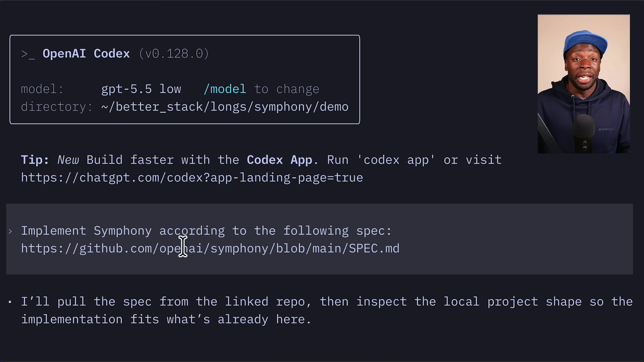Open the github.com openai symphony SPEC.md link

pyautogui.click(x=210, y=248)
